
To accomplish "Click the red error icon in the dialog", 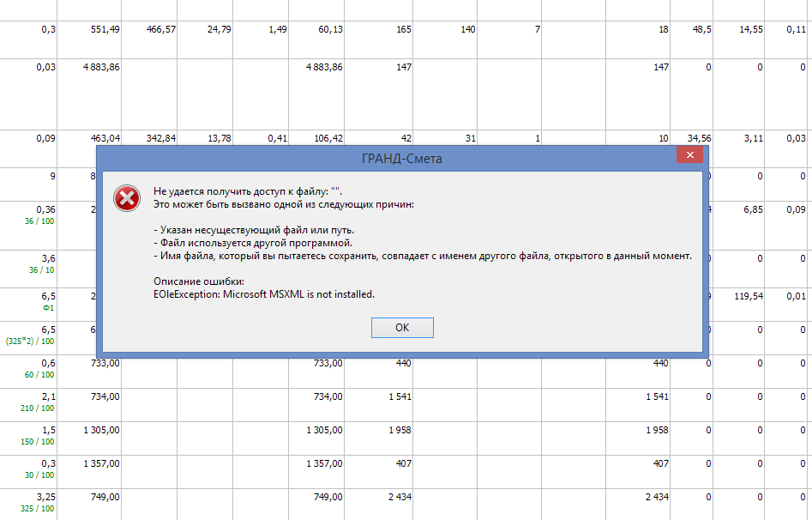I will point(127,198).
